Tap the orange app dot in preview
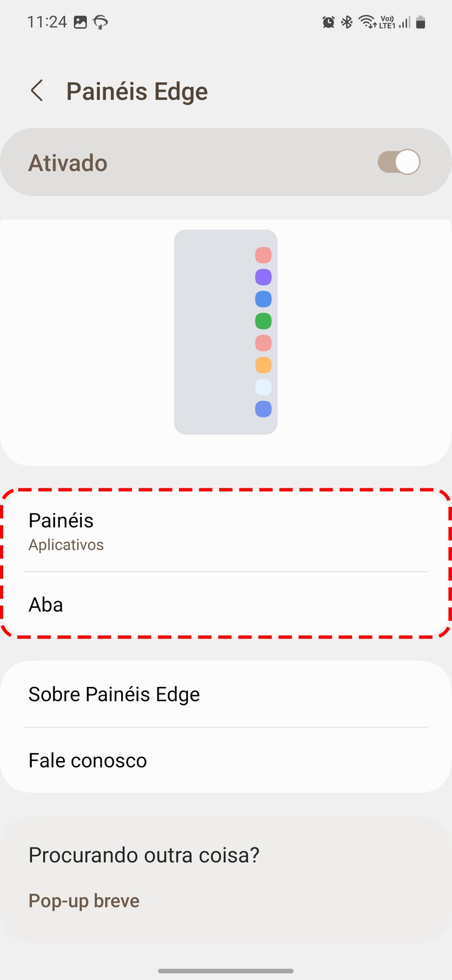Screen dimensions: 452x980 (x=264, y=365)
